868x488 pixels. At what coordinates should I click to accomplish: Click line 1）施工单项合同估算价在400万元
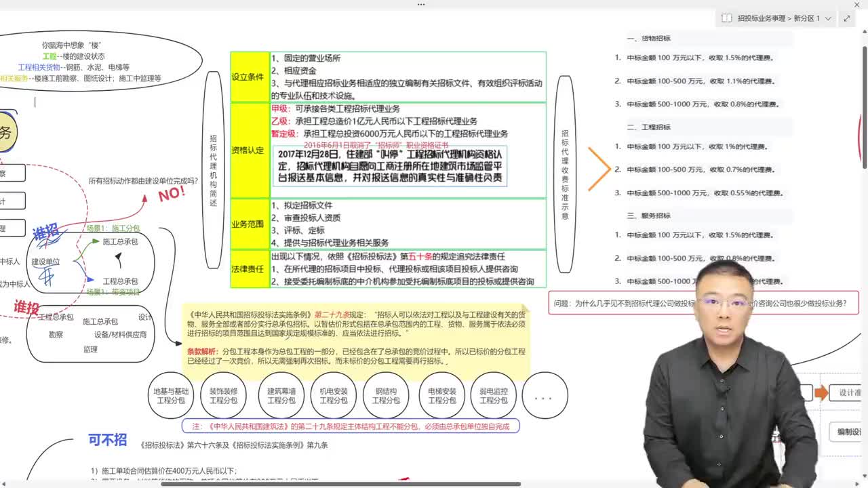point(163,470)
